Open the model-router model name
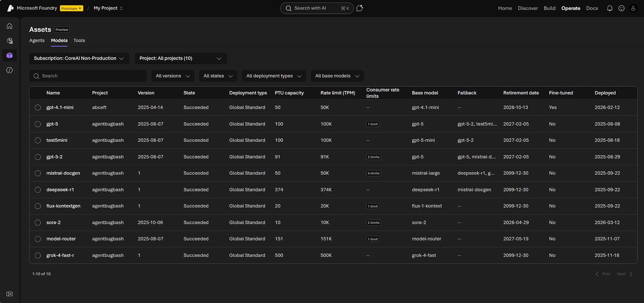Screen dimensions: 644x303 point(61,239)
